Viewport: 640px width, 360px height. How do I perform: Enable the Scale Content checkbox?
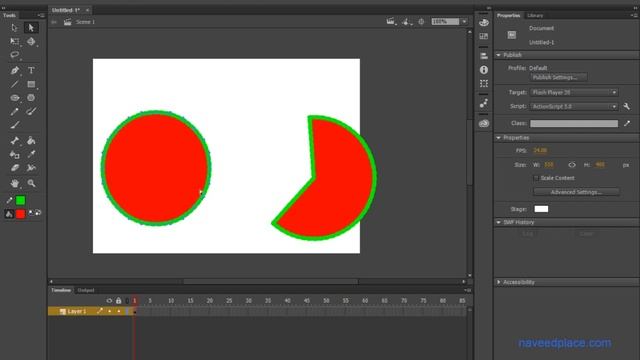click(536, 178)
